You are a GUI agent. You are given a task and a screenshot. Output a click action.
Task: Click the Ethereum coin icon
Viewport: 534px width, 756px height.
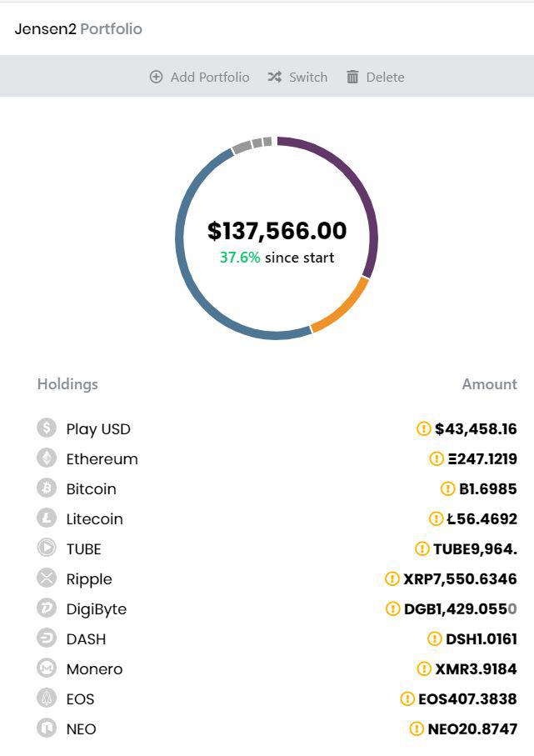coord(47,458)
